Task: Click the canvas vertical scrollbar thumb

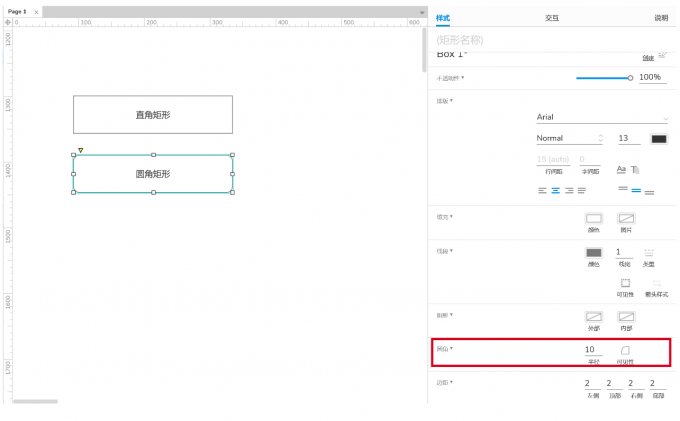Action: pyautogui.click(x=424, y=50)
